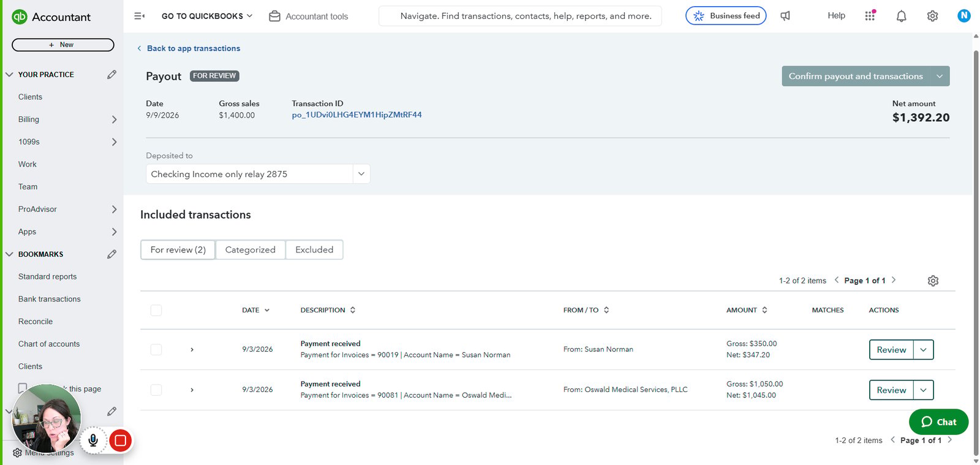Image resolution: width=980 pixels, height=465 pixels.
Task: Click the QuickBooks Accountant logo
Action: pos(51,17)
